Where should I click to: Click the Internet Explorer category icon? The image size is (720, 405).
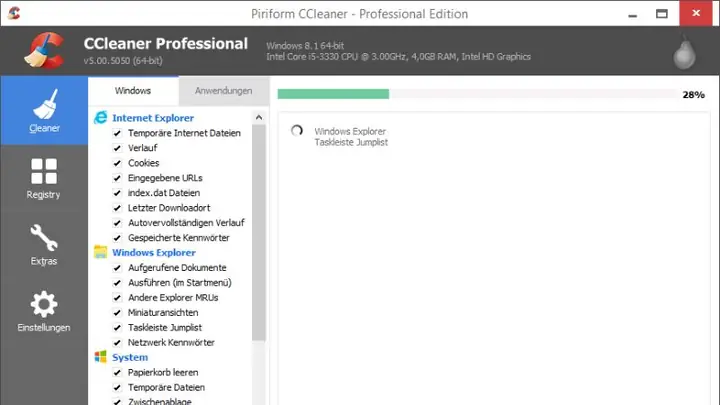pyautogui.click(x=101, y=118)
